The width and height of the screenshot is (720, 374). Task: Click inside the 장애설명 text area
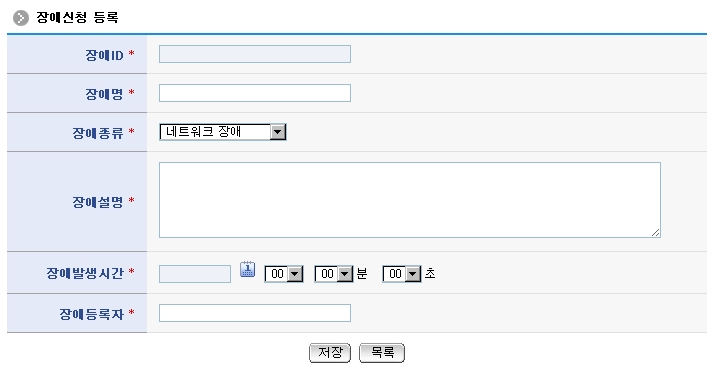410,200
